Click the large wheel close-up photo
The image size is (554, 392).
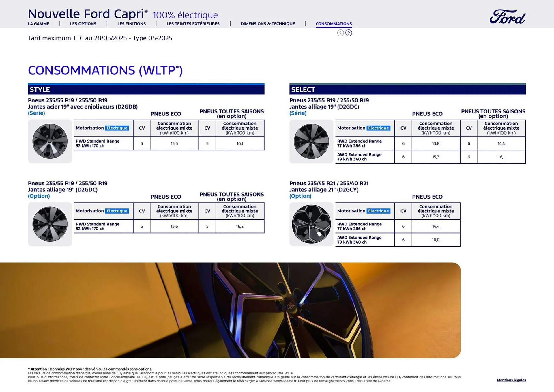[230, 310]
